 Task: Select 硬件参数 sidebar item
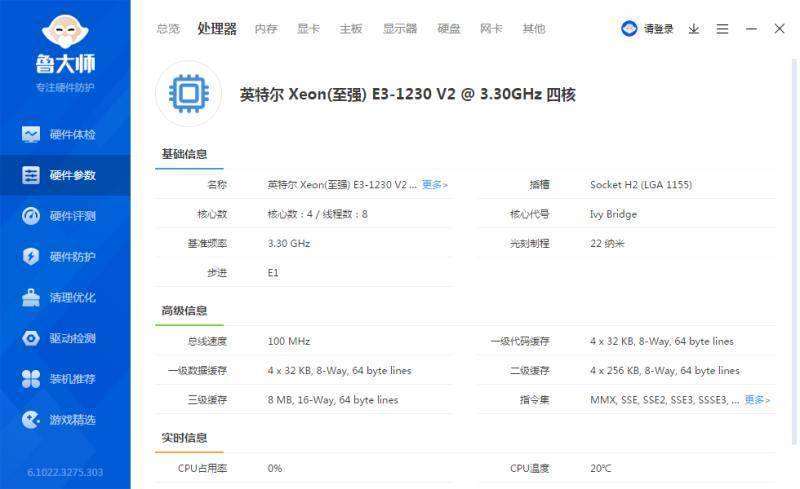click(x=65, y=175)
